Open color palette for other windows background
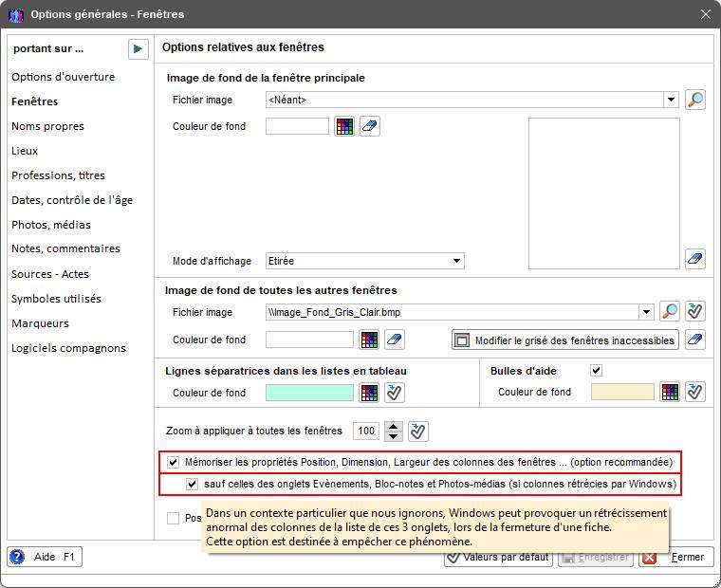The height and width of the screenshot is (588, 721). pyautogui.click(x=369, y=340)
